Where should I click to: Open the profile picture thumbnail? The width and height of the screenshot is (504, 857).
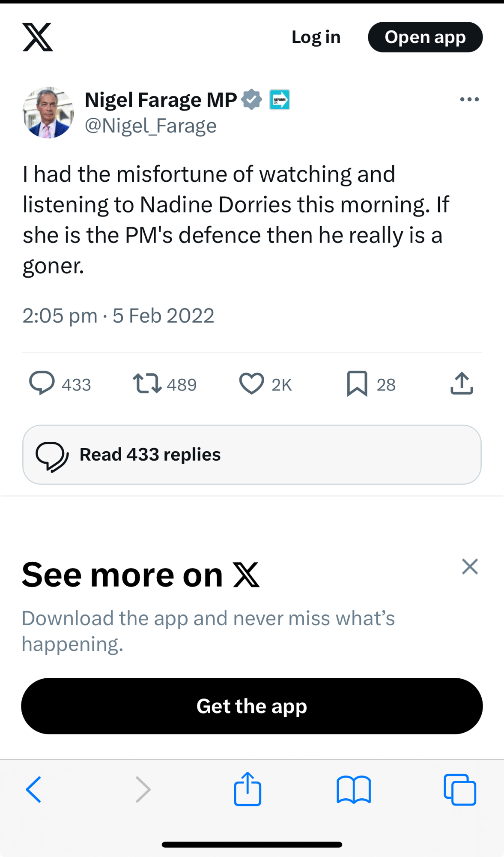pyautogui.click(x=48, y=113)
